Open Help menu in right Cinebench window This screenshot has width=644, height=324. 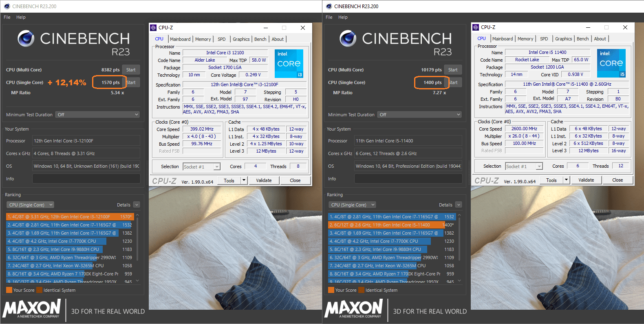click(343, 17)
